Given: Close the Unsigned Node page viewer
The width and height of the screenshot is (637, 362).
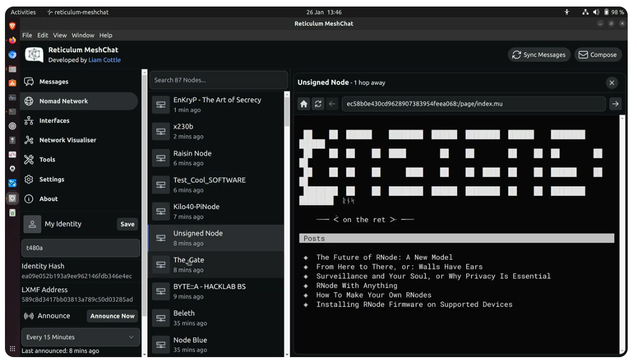Looking at the screenshot, I should tap(612, 83).
